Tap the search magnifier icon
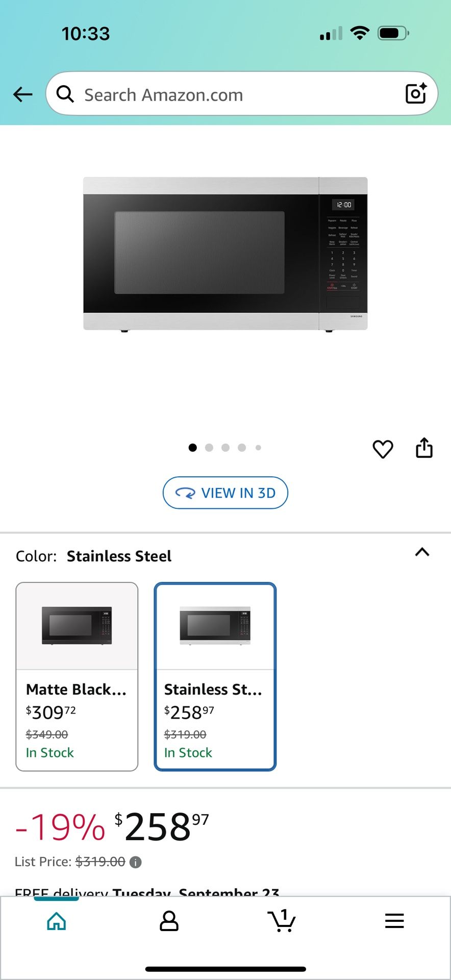Image resolution: width=451 pixels, height=980 pixels. coord(65,94)
